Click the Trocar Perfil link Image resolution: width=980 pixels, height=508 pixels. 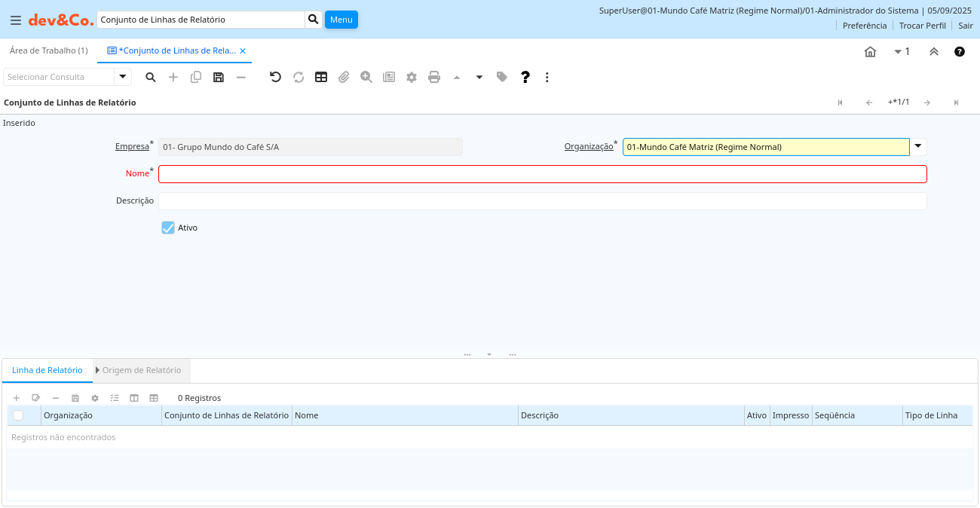[x=922, y=26]
